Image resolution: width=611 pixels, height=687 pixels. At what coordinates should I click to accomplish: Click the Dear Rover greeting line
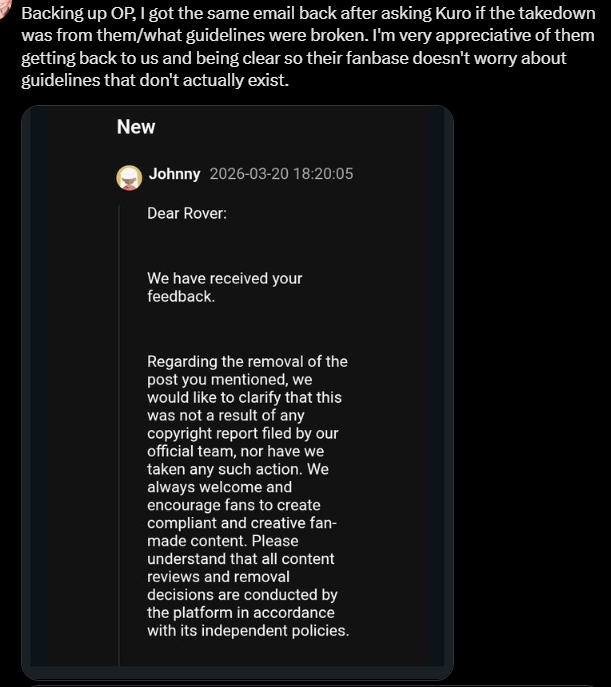tap(187, 213)
